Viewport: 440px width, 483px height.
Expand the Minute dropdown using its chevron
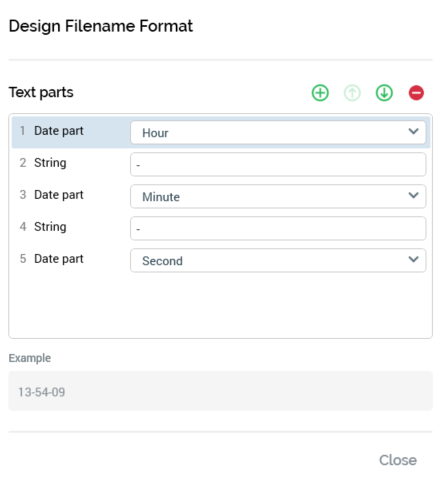point(413,195)
